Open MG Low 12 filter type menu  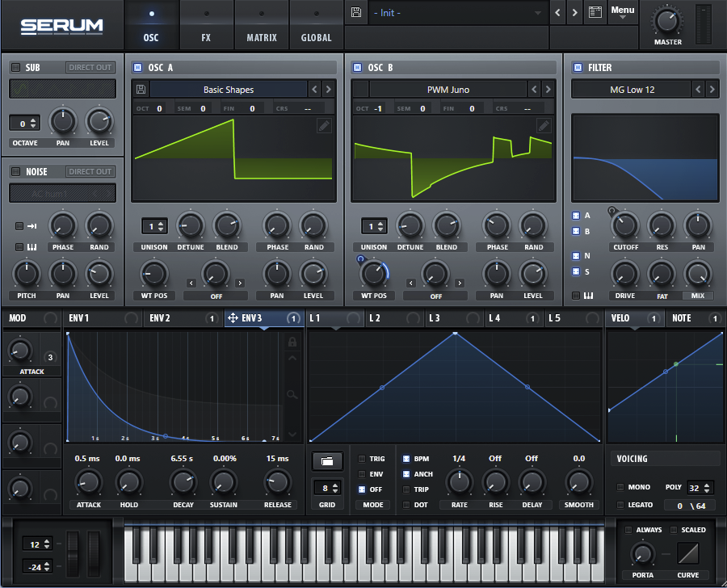[632, 90]
